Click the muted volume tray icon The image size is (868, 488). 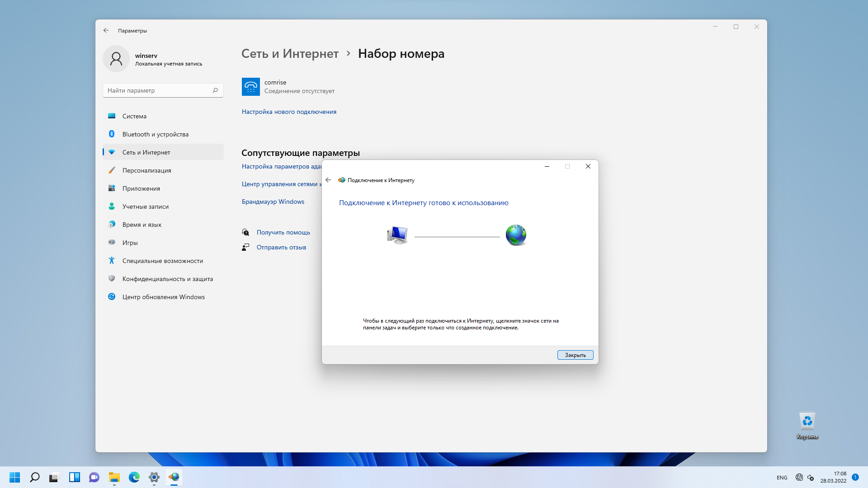point(811,478)
